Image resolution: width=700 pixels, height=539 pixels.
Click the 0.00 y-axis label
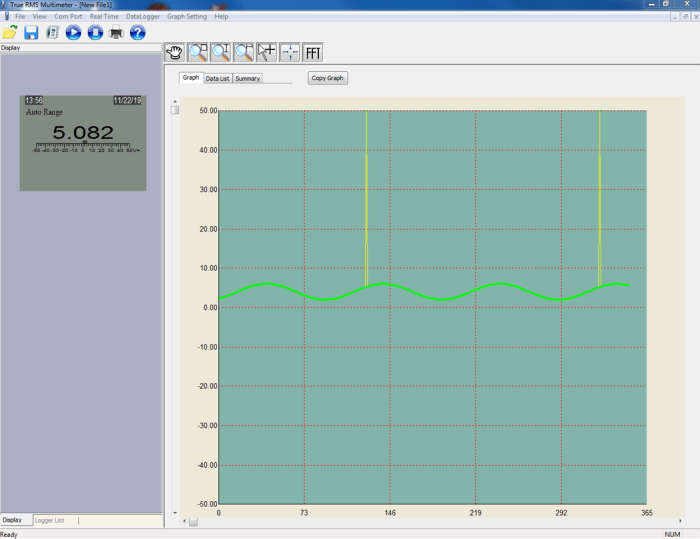click(210, 308)
